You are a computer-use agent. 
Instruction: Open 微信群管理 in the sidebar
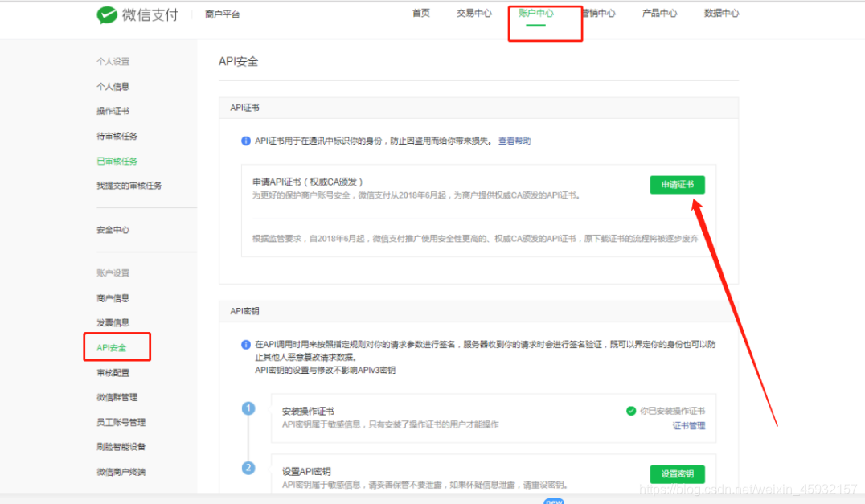(117, 398)
